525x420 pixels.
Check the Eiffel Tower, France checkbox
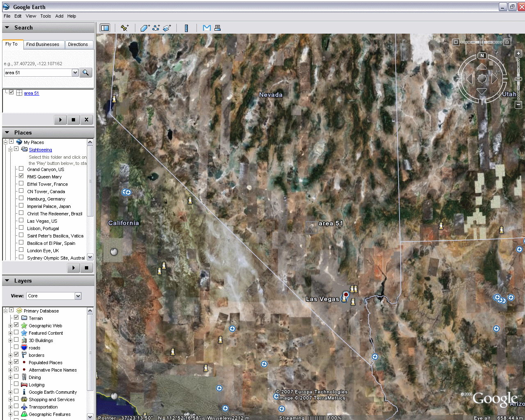pyautogui.click(x=21, y=183)
